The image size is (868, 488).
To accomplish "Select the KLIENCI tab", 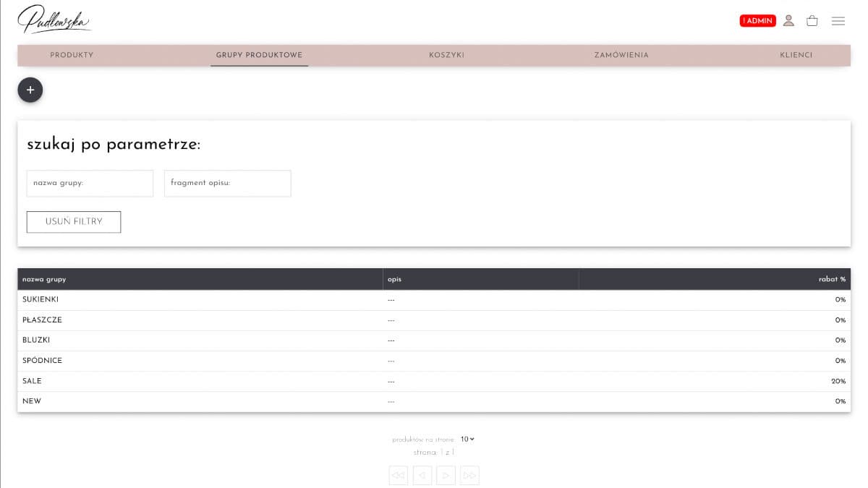I will [x=796, y=55].
